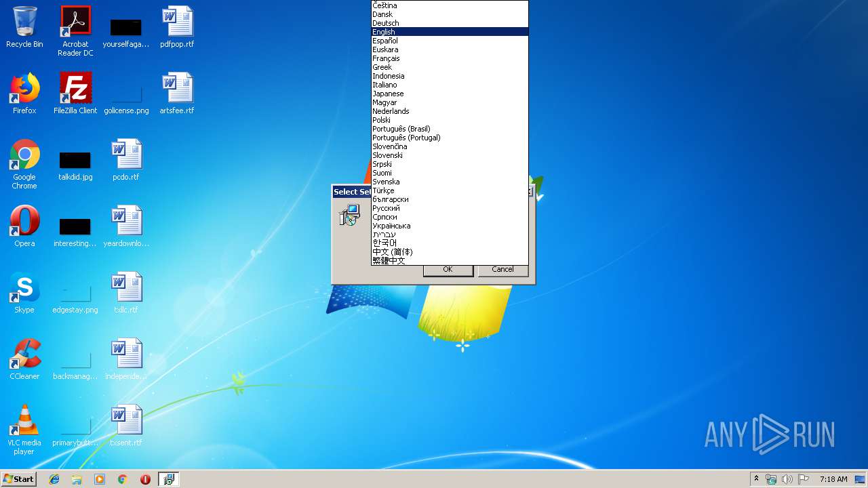Select the artsfee.rtf document
Viewport: 868px width, 488px height.
177,94
